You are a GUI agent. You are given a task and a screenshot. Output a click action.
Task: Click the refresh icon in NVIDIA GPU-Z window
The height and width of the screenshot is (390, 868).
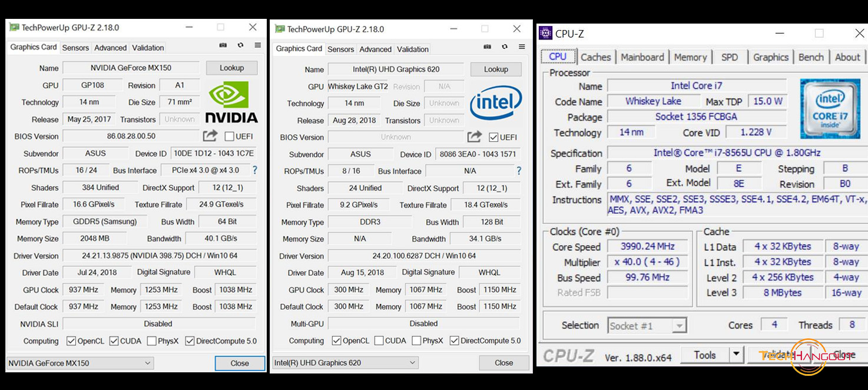tap(240, 45)
